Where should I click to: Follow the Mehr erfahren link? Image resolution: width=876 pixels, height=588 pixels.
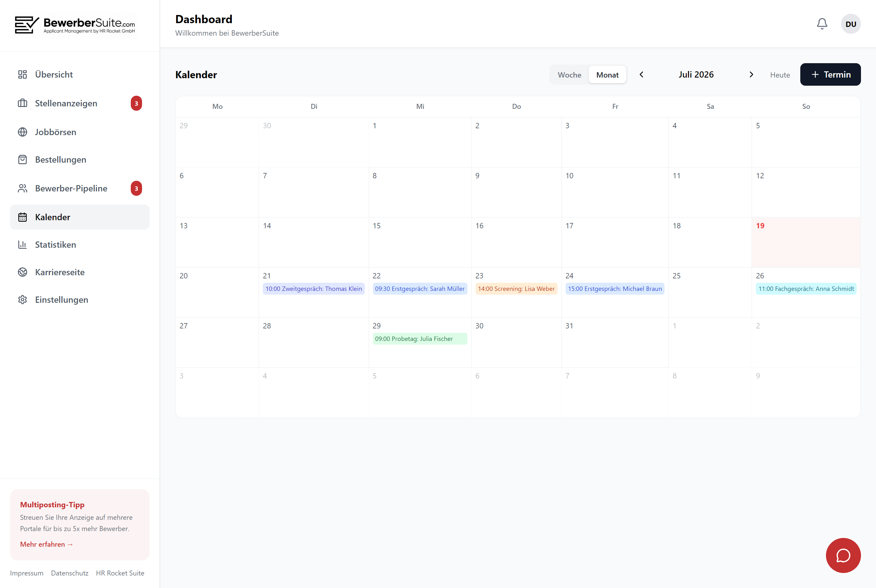coord(47,544)
